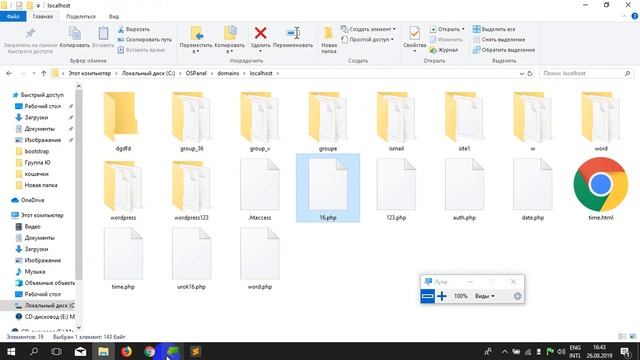Open Chrome from taskbar

click(x=149, y=351)
